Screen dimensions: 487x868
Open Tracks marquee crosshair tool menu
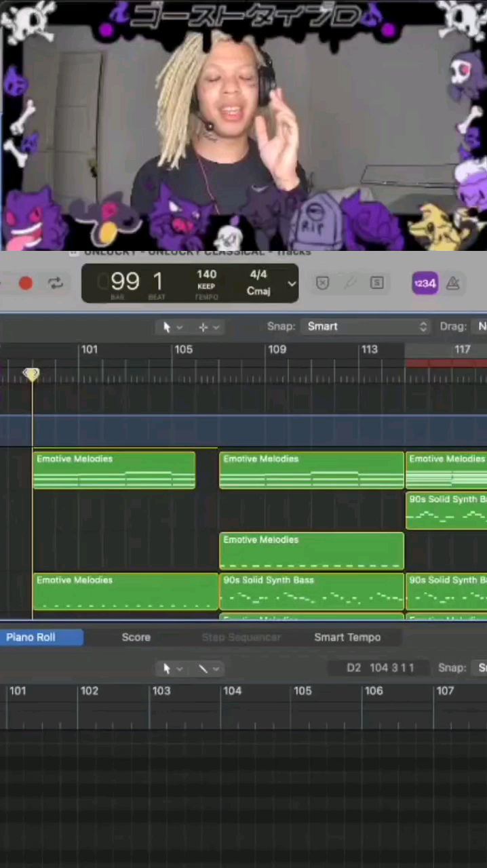(208, 327)
